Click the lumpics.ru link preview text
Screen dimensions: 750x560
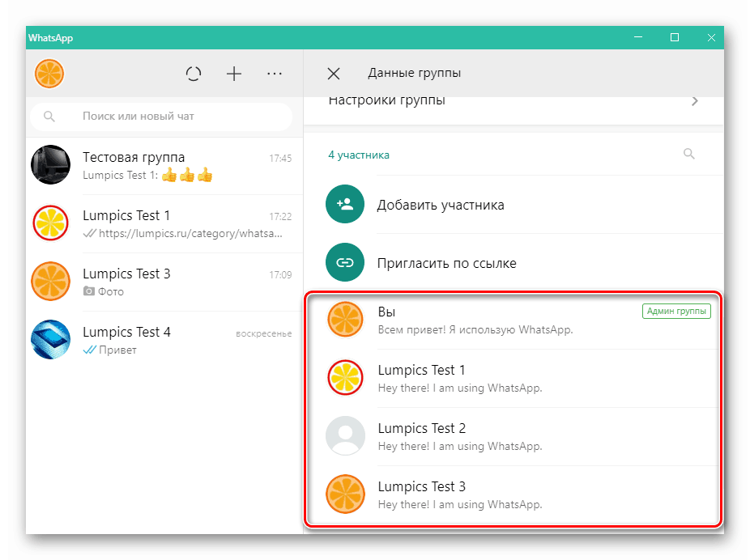point(190,234)
